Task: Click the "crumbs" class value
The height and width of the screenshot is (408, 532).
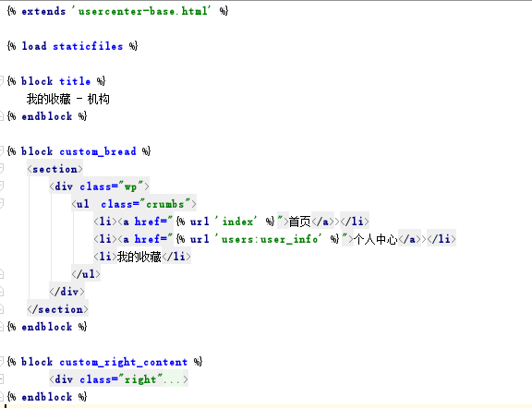Action: (x=165, y=204)
